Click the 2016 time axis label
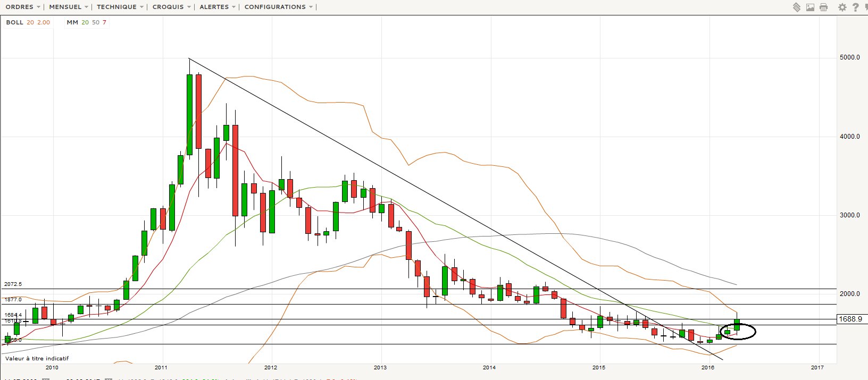The width and height of the screenshot is (868, 380). pos(708,367)
